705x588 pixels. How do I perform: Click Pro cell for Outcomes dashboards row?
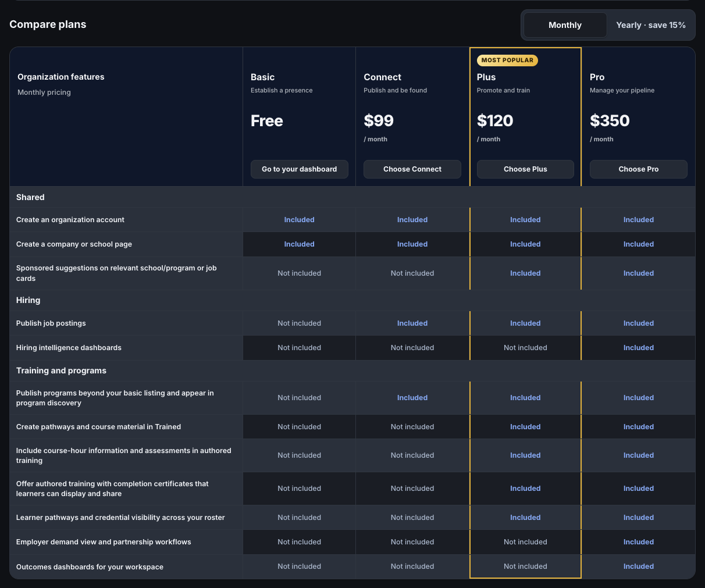[639, 566]
